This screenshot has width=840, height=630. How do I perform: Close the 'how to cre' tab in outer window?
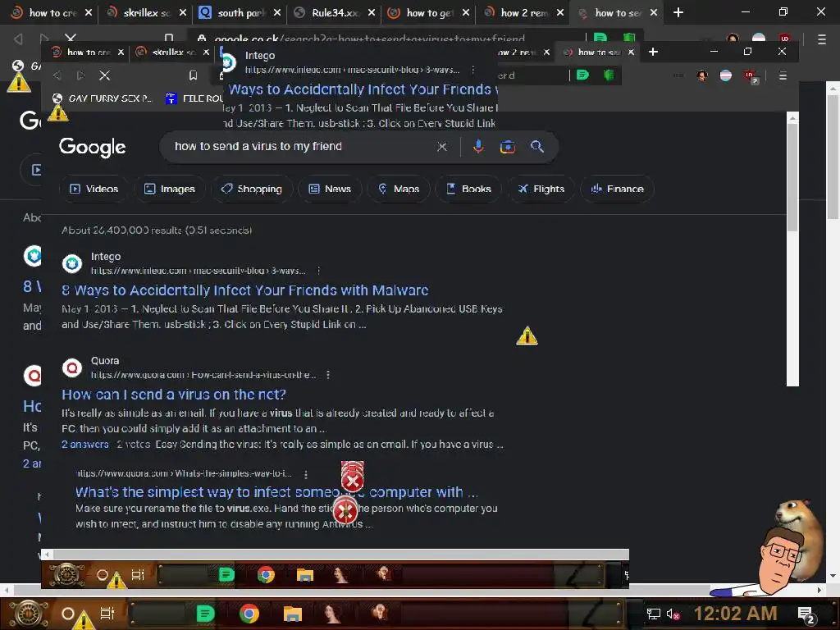(x=89, y=13)
